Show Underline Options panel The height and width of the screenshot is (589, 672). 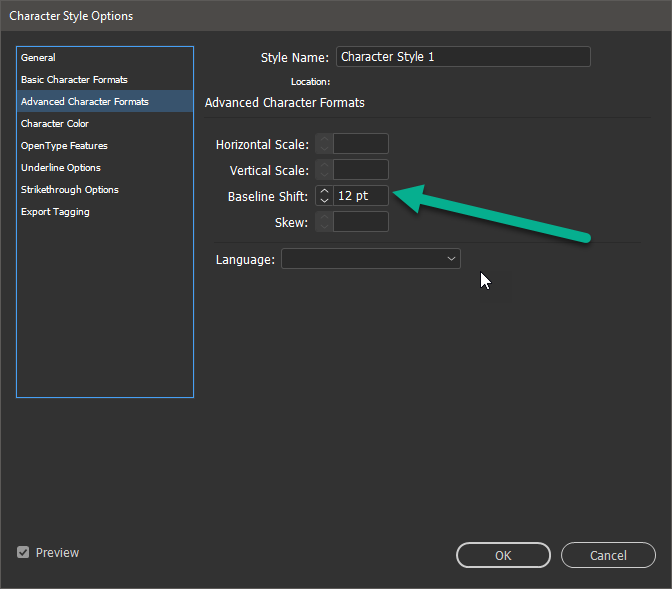point(61,168)
